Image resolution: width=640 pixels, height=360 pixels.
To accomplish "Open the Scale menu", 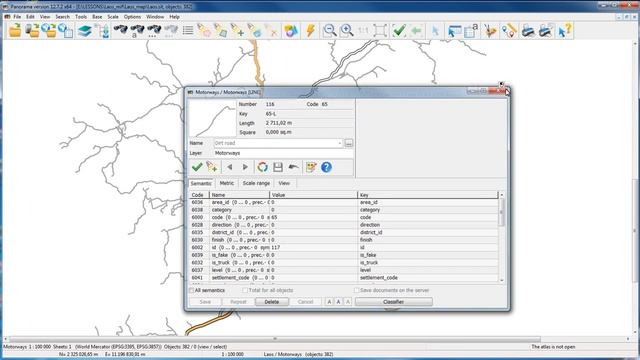I will click(x=113, y=17).
